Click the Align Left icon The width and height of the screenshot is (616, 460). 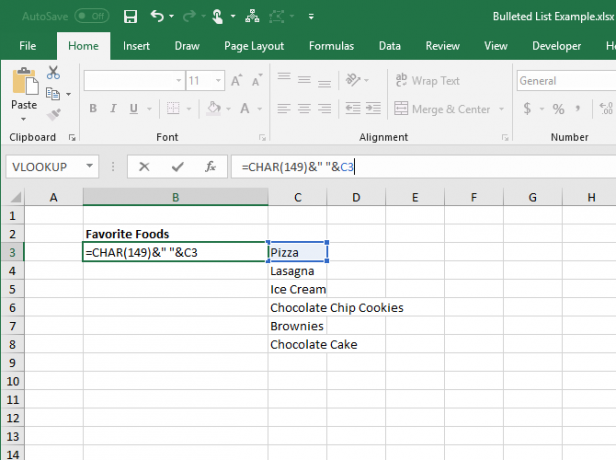click(284, 108)
